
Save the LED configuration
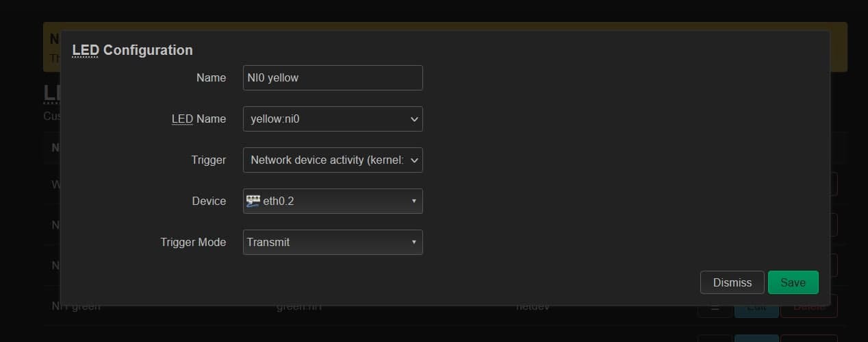[793, 282]
